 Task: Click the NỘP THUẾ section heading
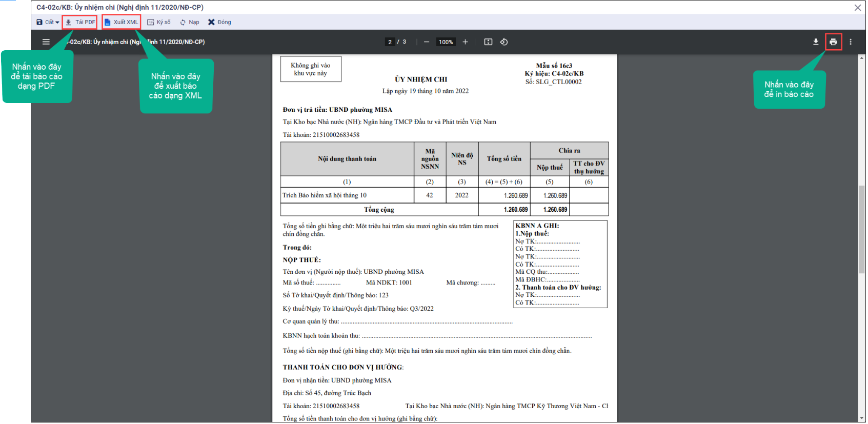[x=301, y=260]
